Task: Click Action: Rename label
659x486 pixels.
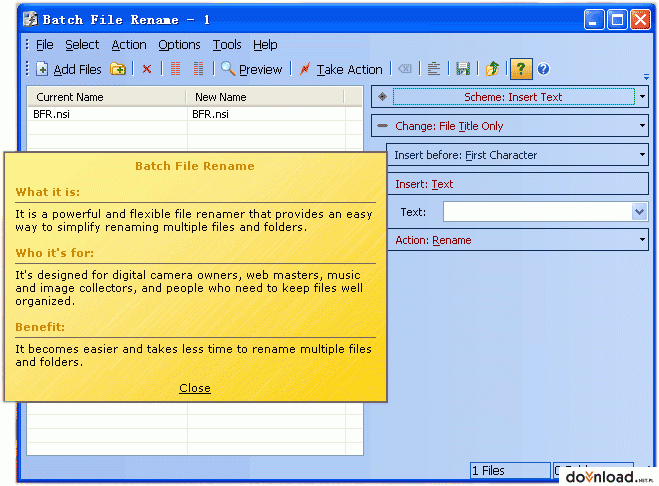Action: [x=433, y=240]
